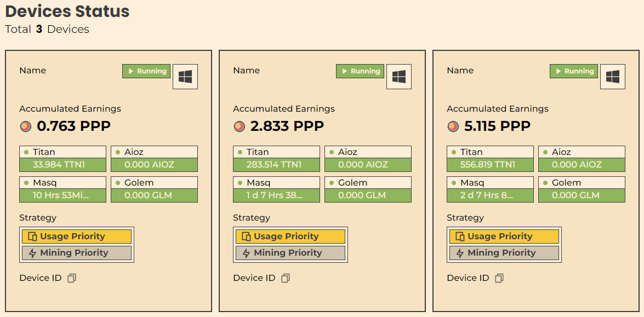This screenshot has height=317, width=644.
Task: Click the 0.000 GLM value on the 0.763 PPP card
Action: coord(155,195)
